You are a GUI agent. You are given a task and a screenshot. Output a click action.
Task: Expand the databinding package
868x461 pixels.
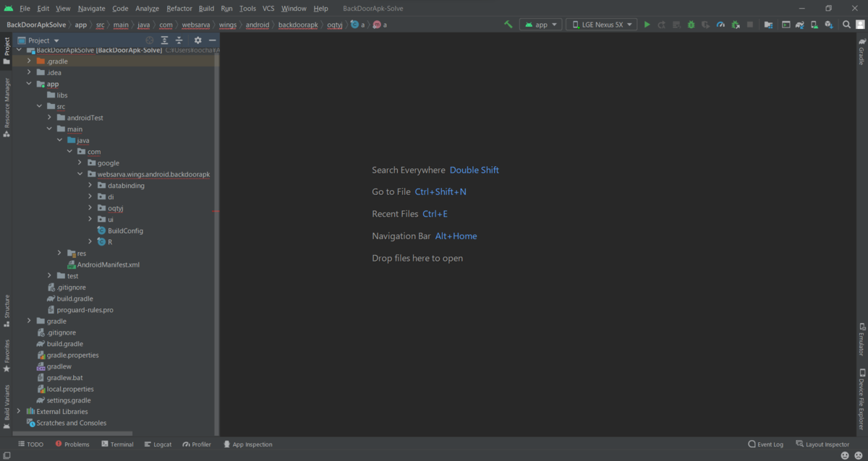point(90,186)
